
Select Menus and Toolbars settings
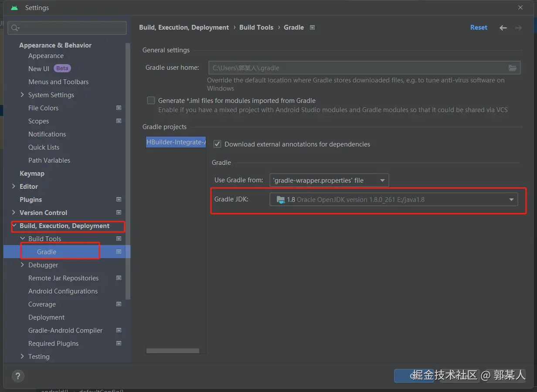point(58,82)
